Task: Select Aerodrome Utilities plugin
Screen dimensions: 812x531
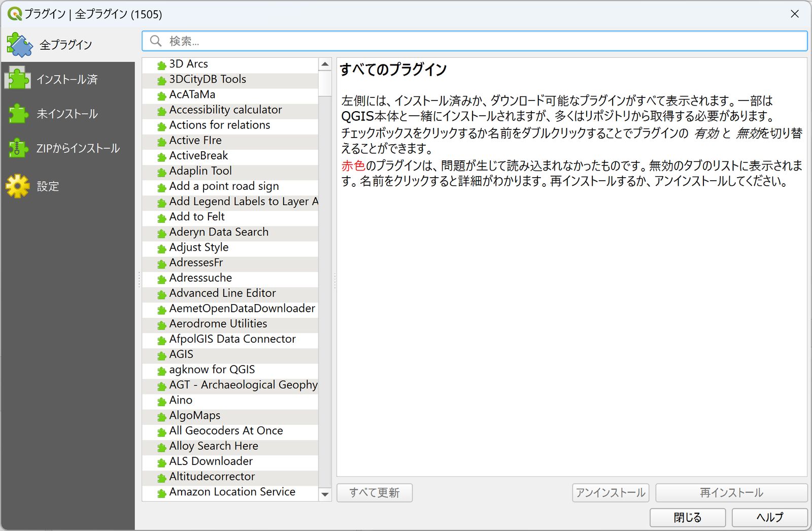Action: [230, 324]
